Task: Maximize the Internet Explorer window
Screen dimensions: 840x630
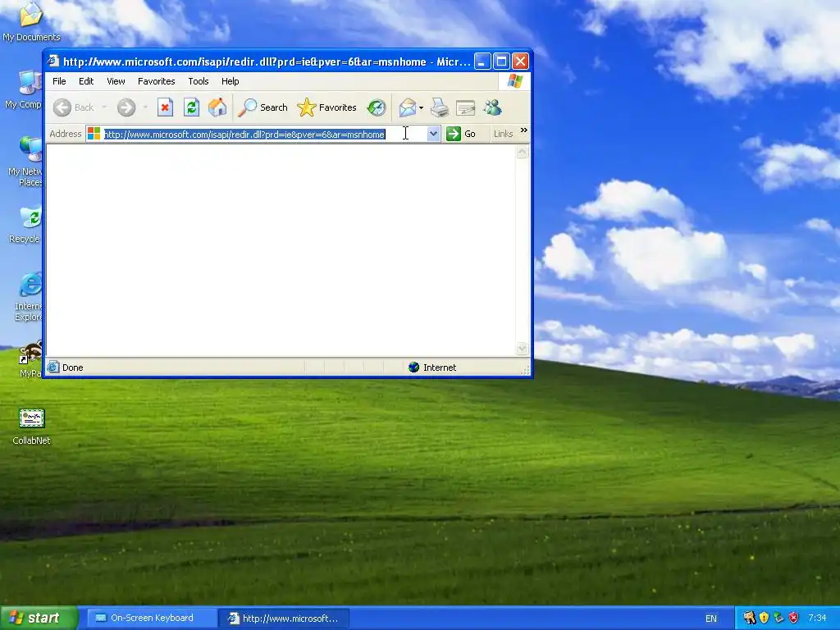Action: pyautogui.click(x=501, y=61)
